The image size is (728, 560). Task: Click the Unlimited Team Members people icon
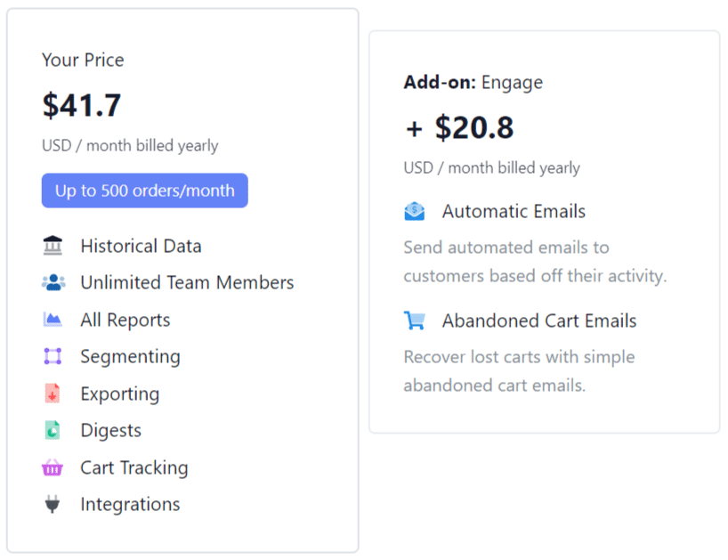[x=53, y=282]
